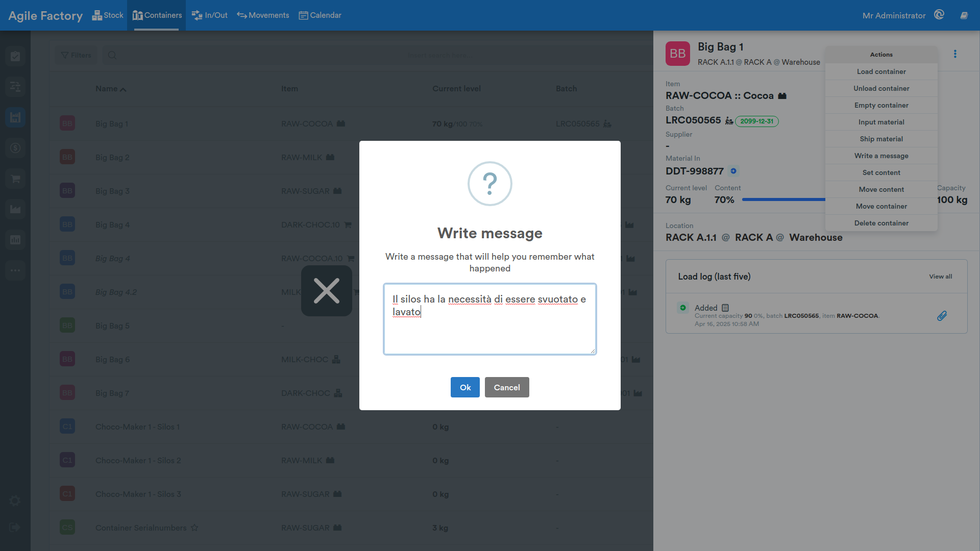Choose Move content in the Actions menu

point(881,189)
